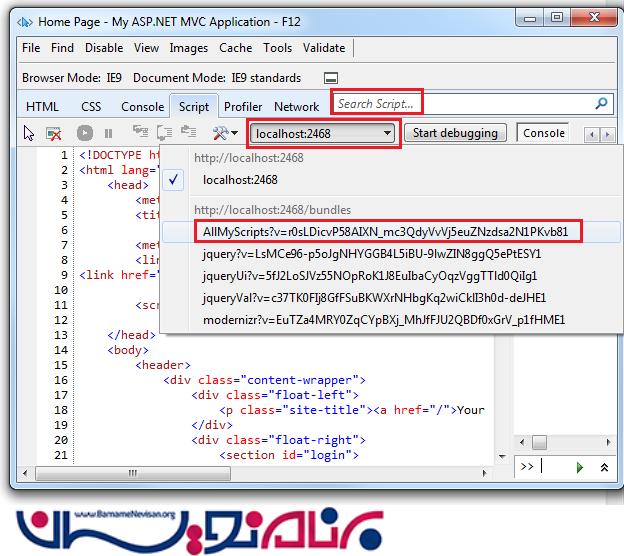Select the checked localhost:2468 entry

click(x=240, y=180)
